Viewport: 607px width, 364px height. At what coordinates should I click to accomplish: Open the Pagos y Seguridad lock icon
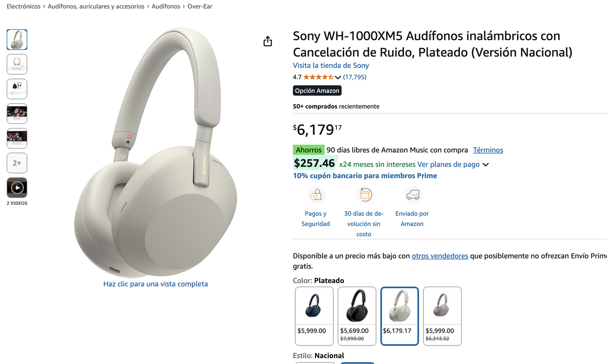316,195
